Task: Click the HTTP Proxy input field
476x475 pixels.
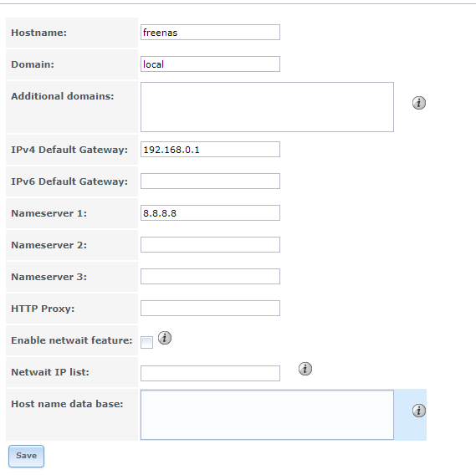Action: coord(210,309)
